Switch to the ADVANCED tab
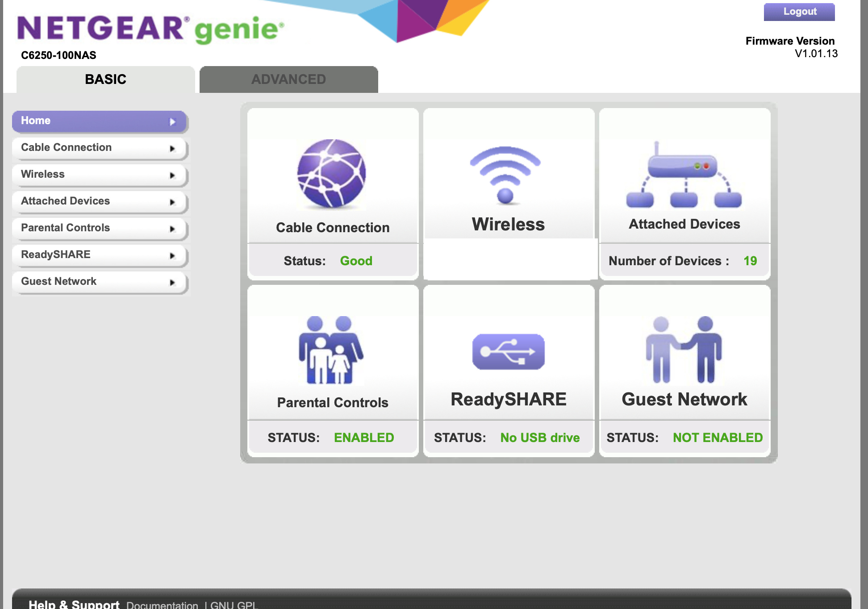This screenshot has height=609, width=868. pos(288,79)
